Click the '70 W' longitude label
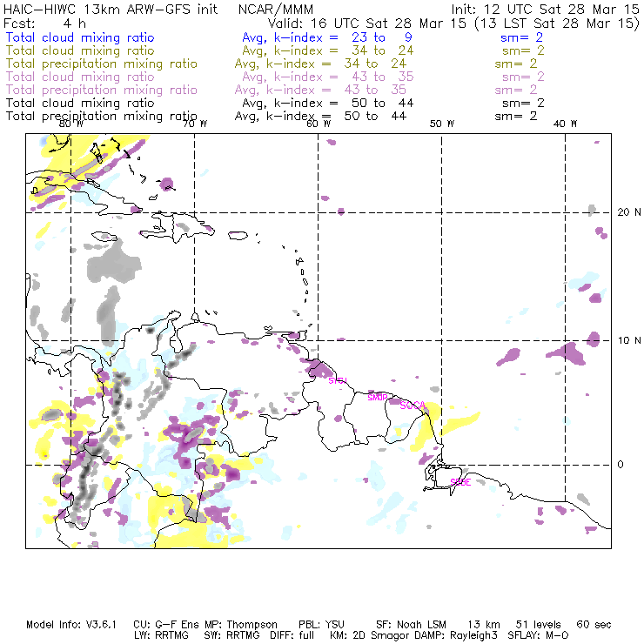Screen dimensions: 644x644 pyautogui.click(x=195, y=124)
